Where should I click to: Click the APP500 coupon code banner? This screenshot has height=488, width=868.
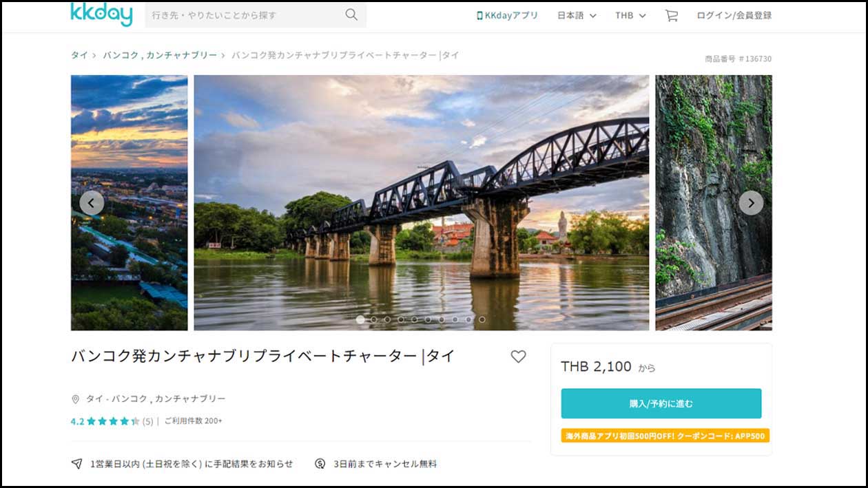tap(665, 436)
